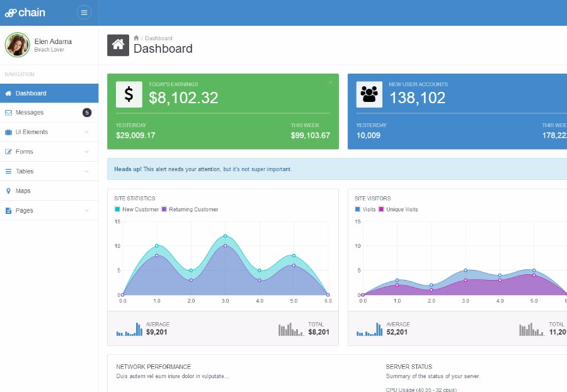
Task: Click the Messages count badge showing 5
Action: tap(87, 113)
